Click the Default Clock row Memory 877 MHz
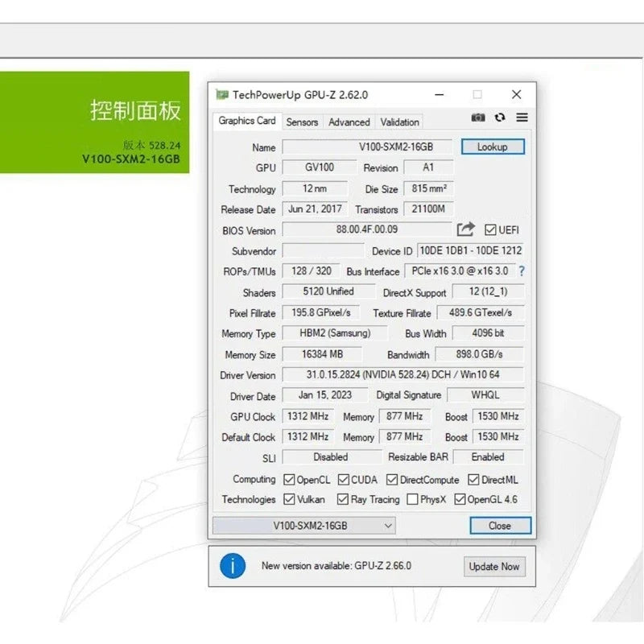The width and height of the screenshot is (644, 644). point(405,436)
